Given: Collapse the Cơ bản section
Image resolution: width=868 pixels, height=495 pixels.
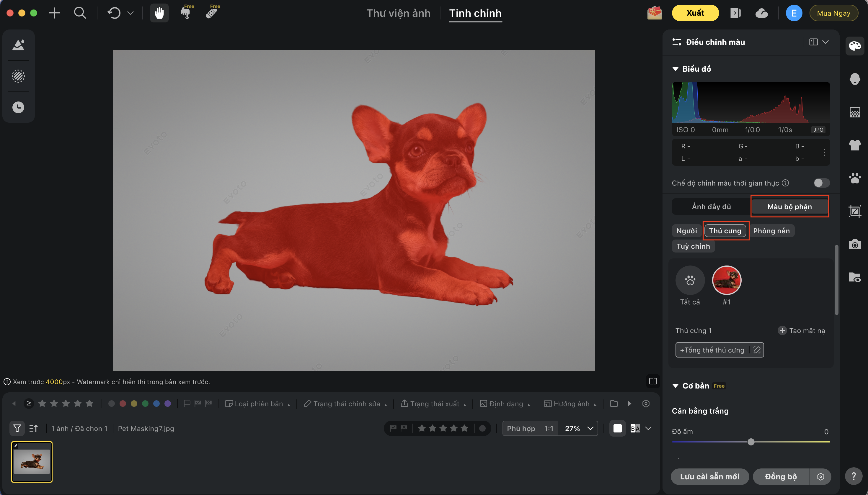Looking at the screenshot, I should 676,386.
